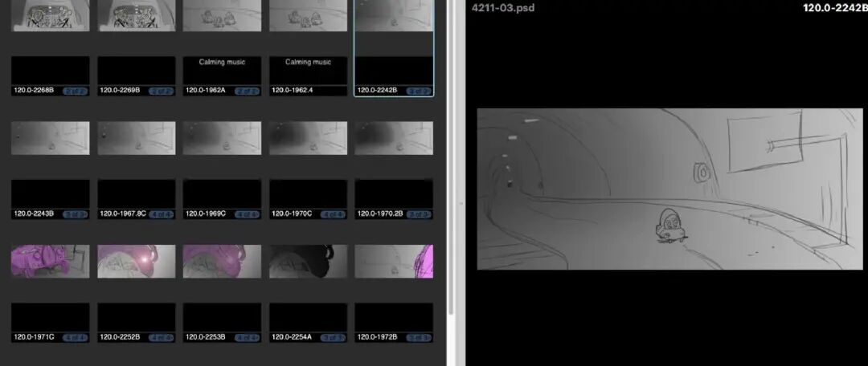
Task: Click the 4211-03.psd file name in preview header
Action: pos(503,8)
